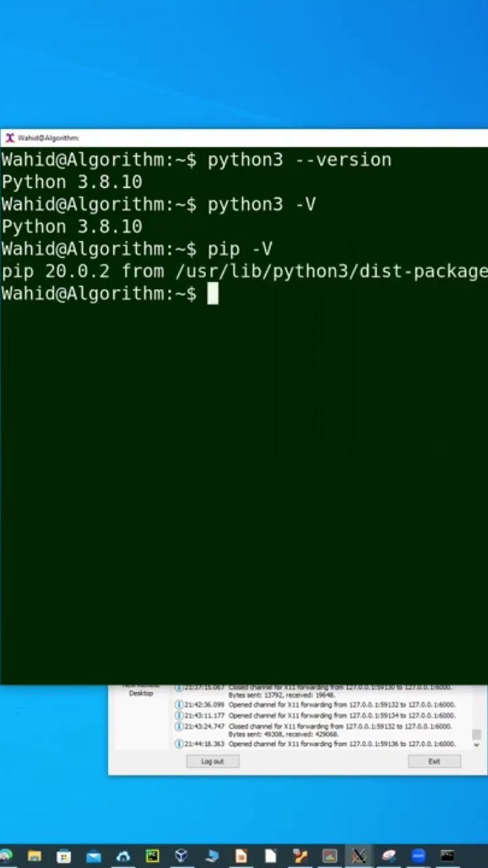Click the Log out button
This screenshot has width=488, height=868.
click(x=212, y=762)
